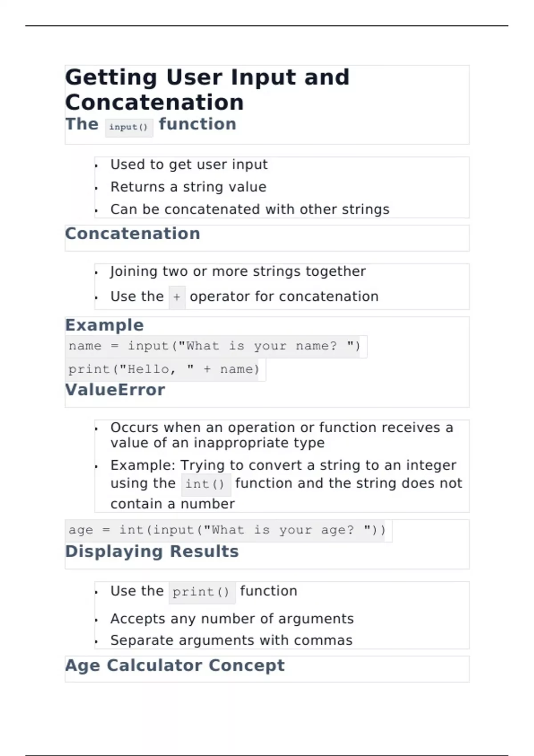Screen dimensions: 534x756
Task: Click the print() inline code chip
Action: pyautogui.click(x=202, y=592)
